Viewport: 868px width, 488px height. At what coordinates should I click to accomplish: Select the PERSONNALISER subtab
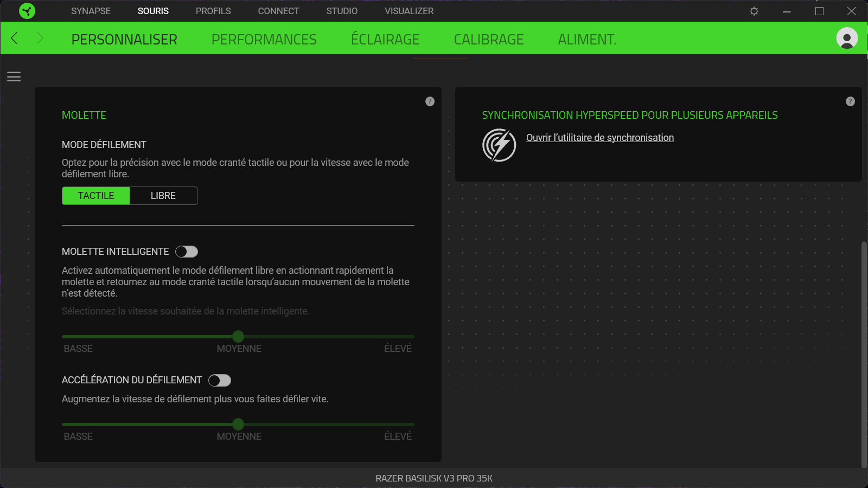click(x=124, y=40)
